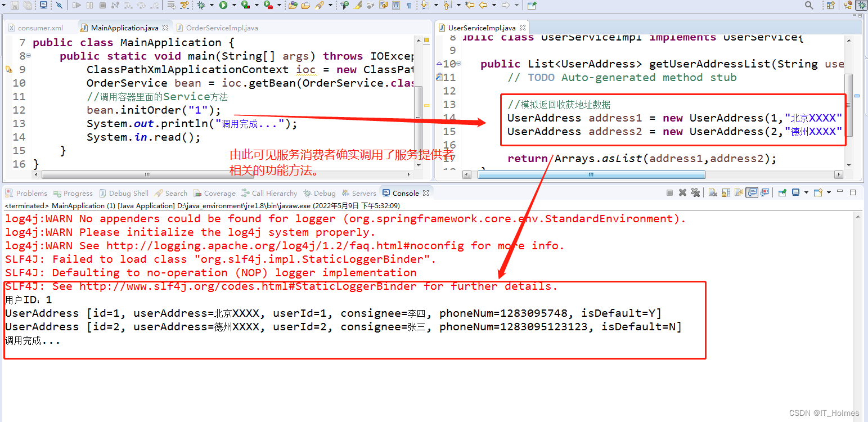Click the Clear Console icon
Screen dimensions: 868x422
click(713, 192)
